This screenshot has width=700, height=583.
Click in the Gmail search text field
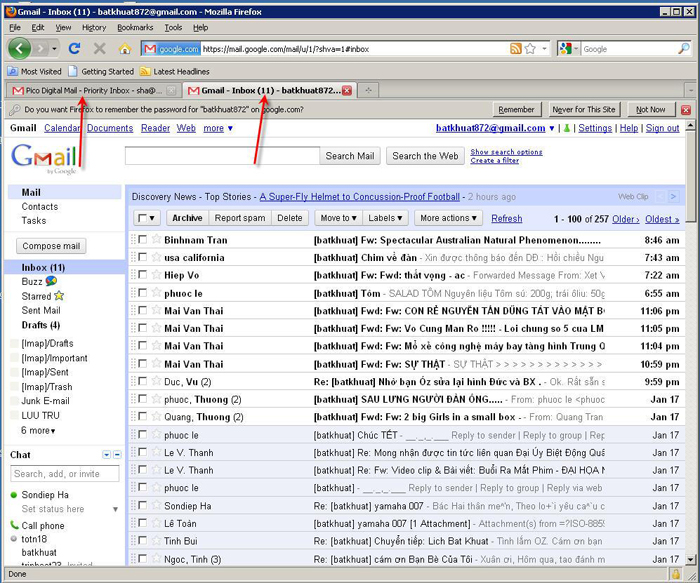[222, 156]
